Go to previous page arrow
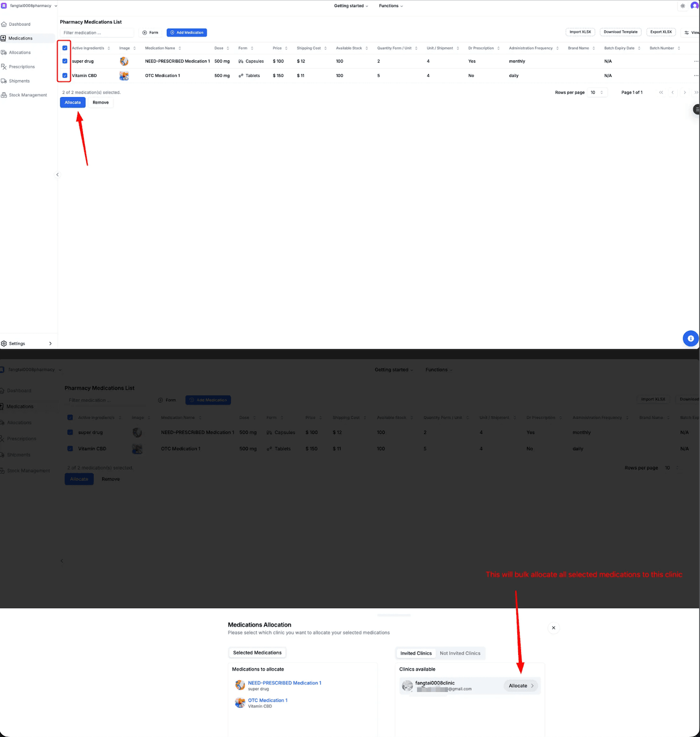Image resolution: width=700 pixels, height=737 pixels. [673, 92]
